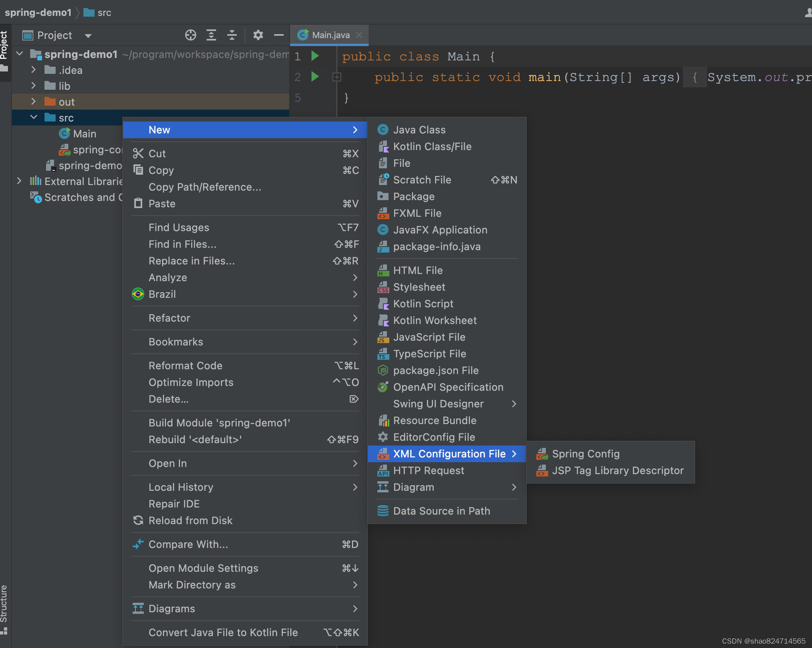Click Build Module 'spring-demo1'
812x648 pixels.
pyautogui.click(x=245, y=423)
